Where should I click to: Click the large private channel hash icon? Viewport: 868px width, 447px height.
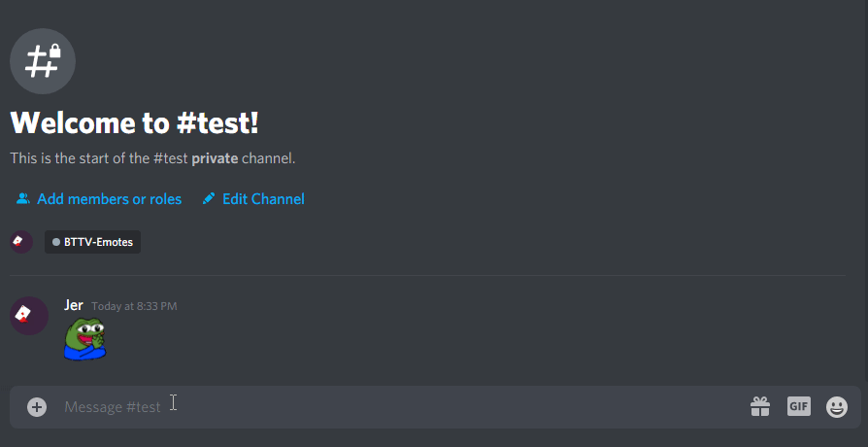[x=43, y=60]
